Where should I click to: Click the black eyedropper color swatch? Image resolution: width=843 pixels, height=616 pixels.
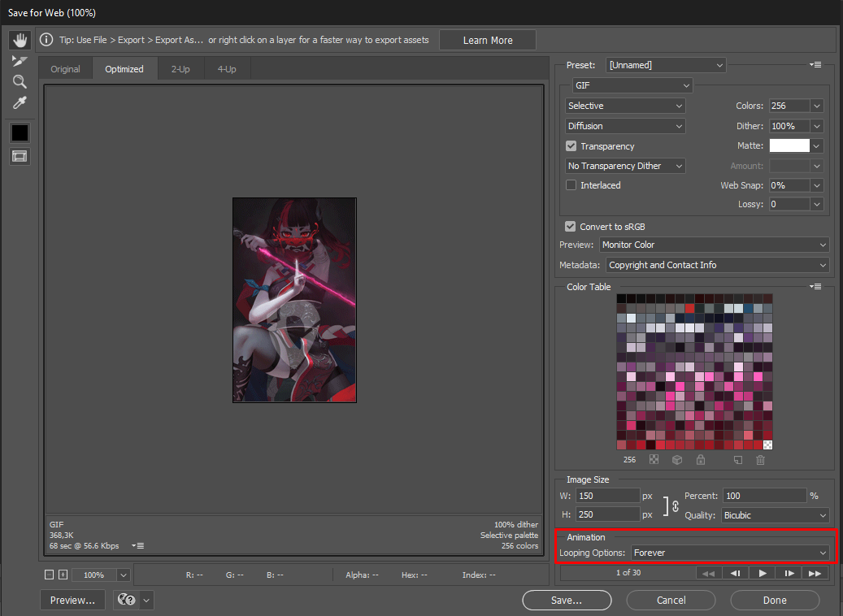(20, 132)
